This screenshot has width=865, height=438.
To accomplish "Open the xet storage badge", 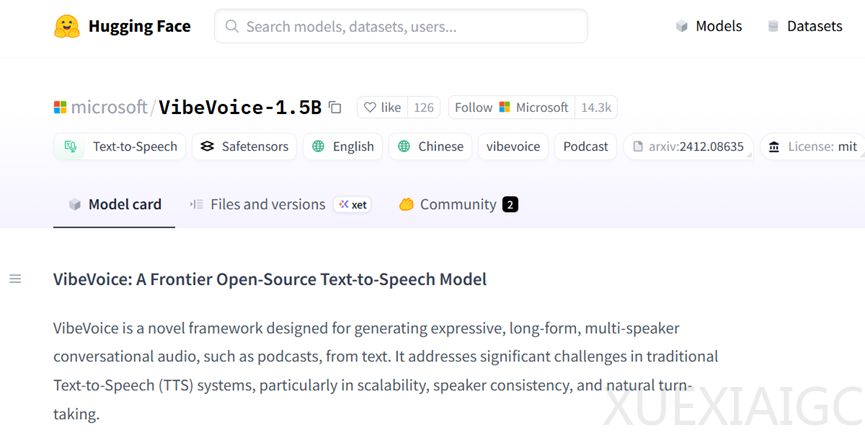I will (x=353, y=204).
